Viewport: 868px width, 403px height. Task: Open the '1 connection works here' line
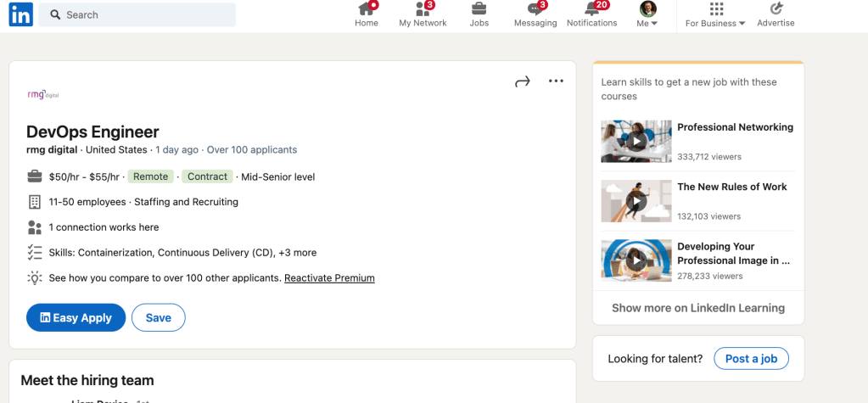pyautogui.click(x=104, y=227)
